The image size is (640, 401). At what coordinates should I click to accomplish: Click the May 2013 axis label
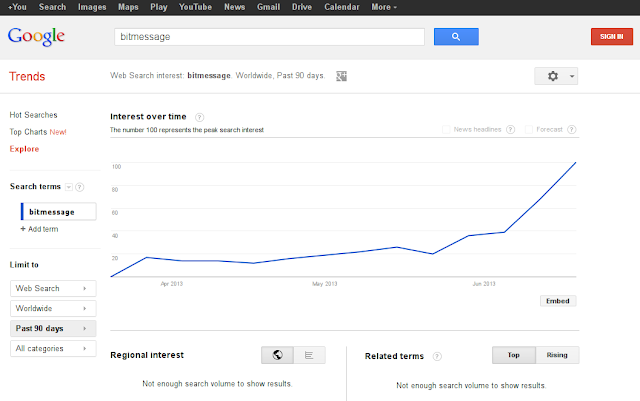(x=324, y=283)
